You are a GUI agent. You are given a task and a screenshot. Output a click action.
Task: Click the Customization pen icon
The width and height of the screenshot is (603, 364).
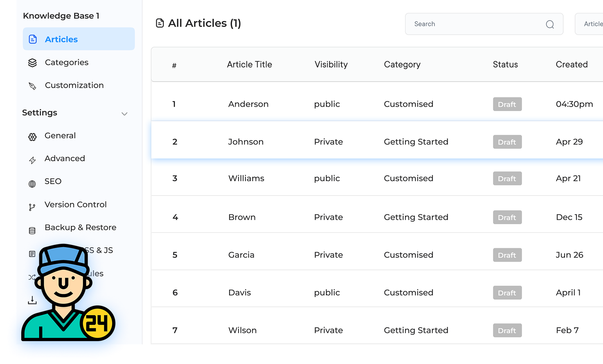[32, 85]
